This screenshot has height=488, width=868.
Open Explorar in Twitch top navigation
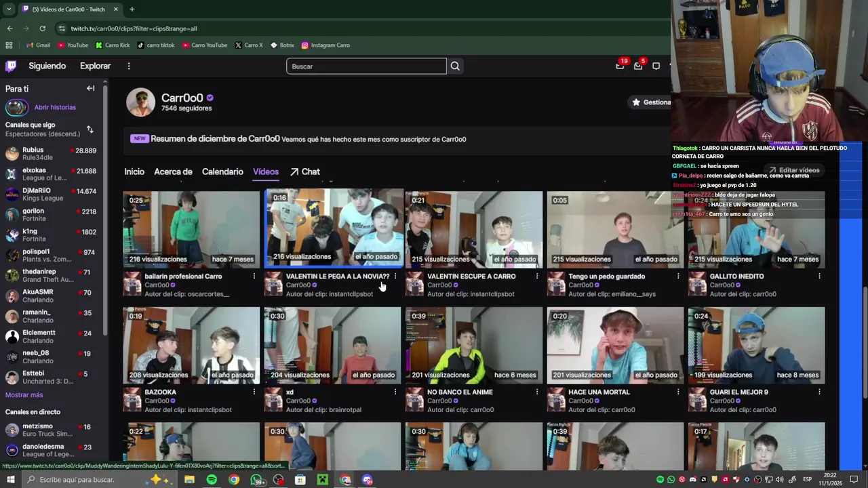click(95, 66)
